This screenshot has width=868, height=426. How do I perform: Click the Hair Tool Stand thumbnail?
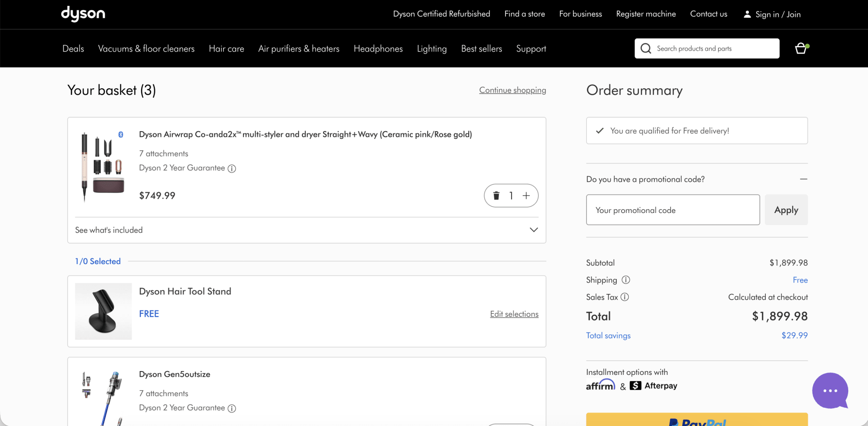103,311
